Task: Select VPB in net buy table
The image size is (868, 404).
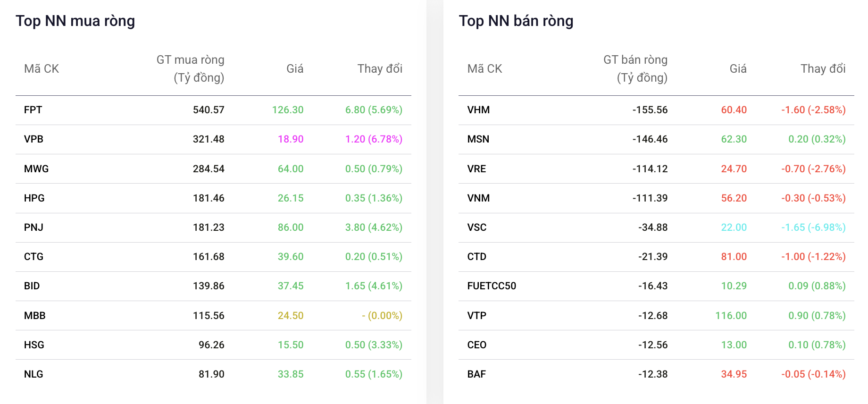Action: 33,139
